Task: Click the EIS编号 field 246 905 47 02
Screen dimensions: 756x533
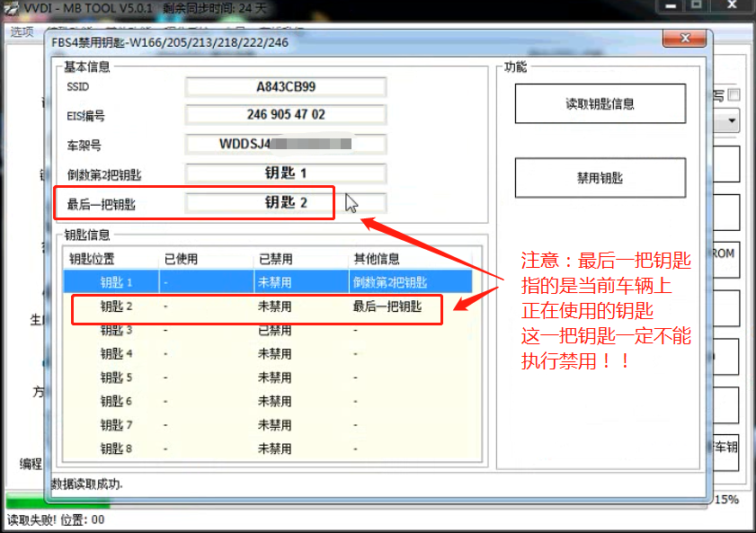Action: 286,115
